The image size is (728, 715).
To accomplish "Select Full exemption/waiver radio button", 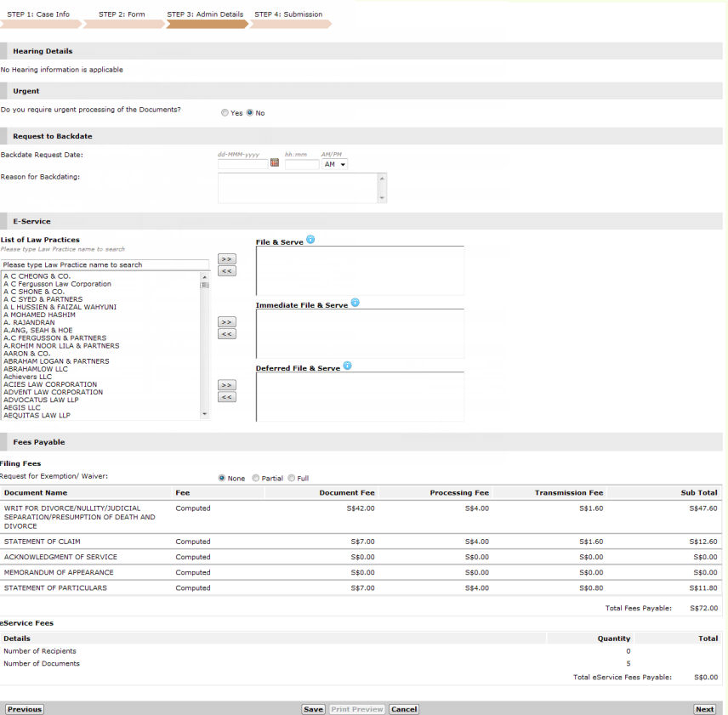I will coord(292,478).
